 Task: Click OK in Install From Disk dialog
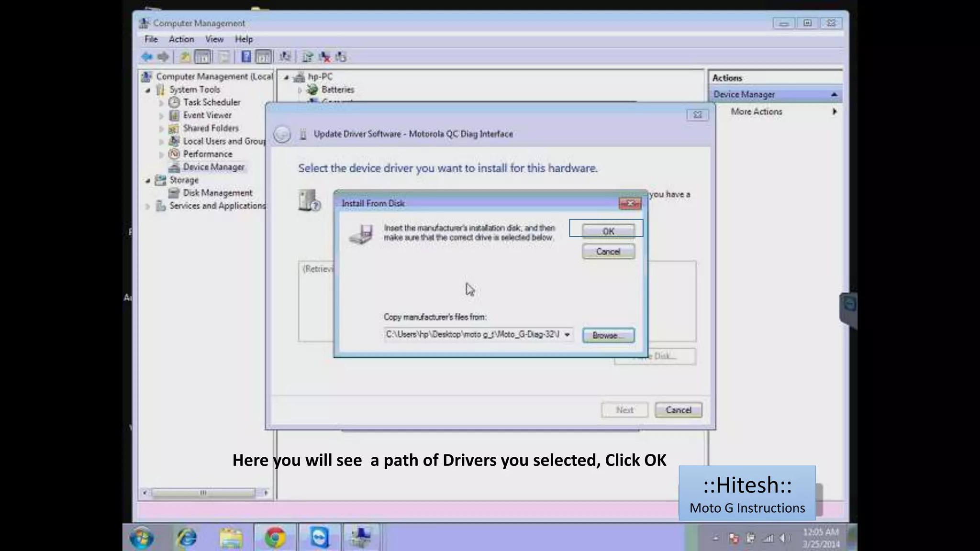click(608, 231)
